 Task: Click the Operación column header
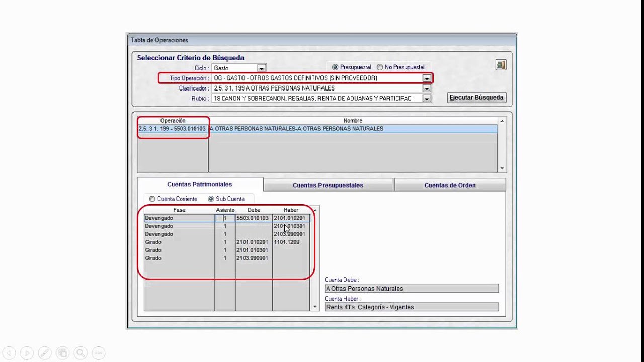(173, 121)
